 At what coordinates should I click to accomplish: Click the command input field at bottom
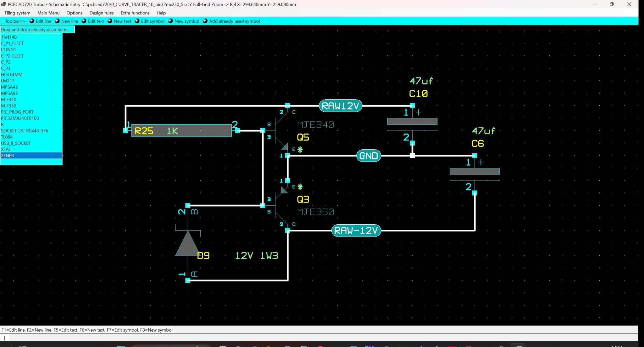319,338
